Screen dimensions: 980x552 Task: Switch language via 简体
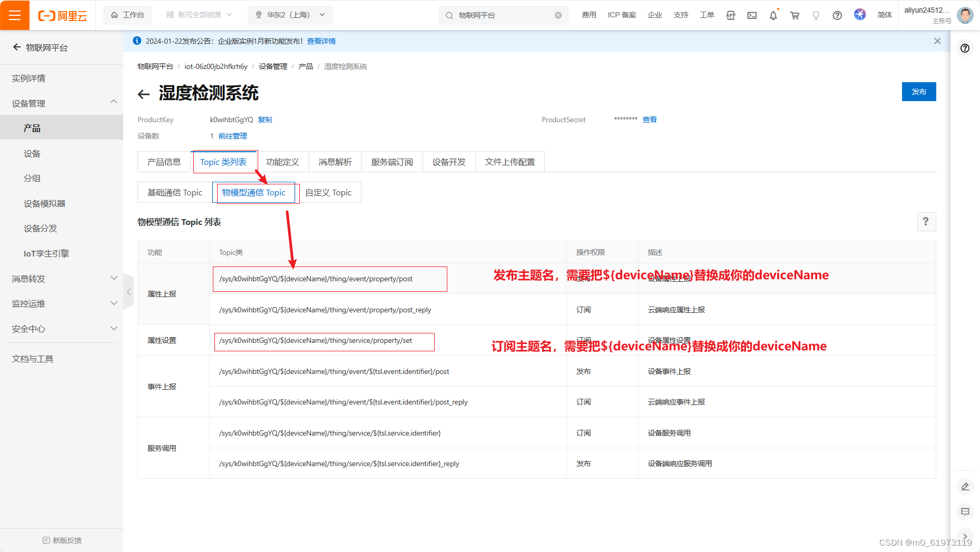tap(885, 15)
